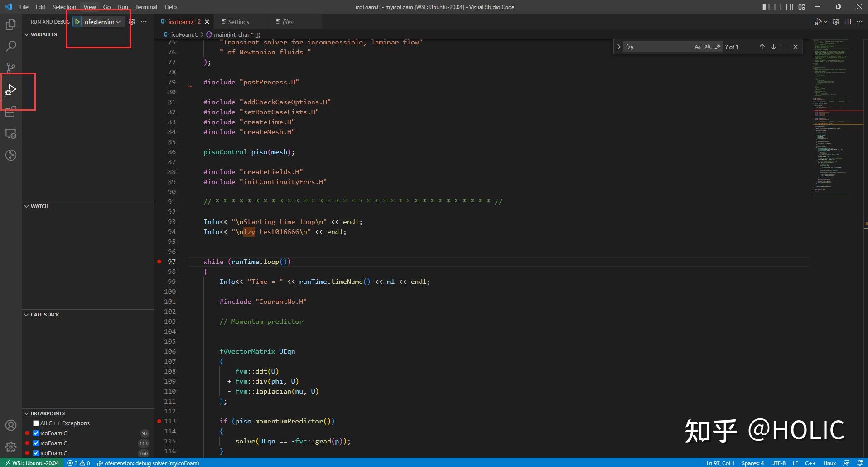Open the Source Control view
Viewport: 868px width, 467px height.
point(10,68)
